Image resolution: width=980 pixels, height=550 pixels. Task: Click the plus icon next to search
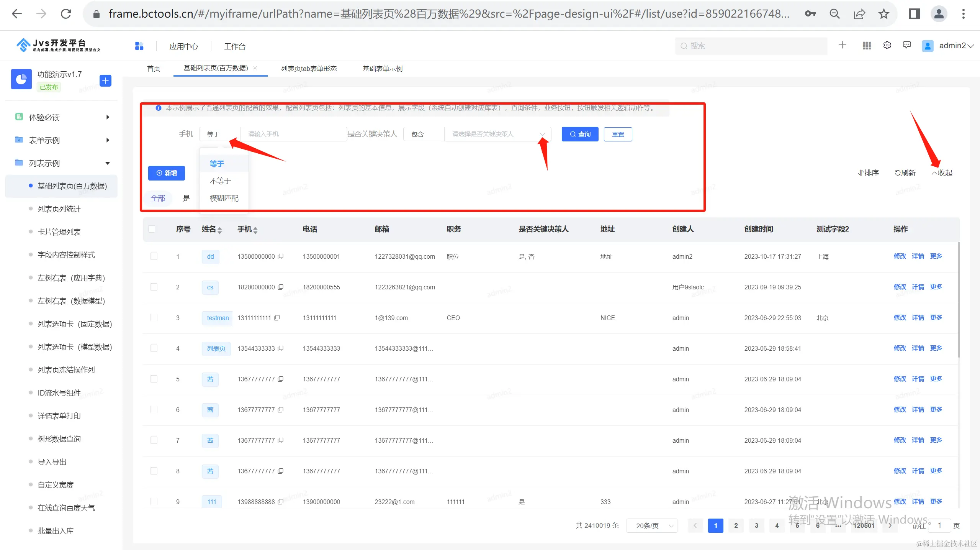[x=842, y=45]
